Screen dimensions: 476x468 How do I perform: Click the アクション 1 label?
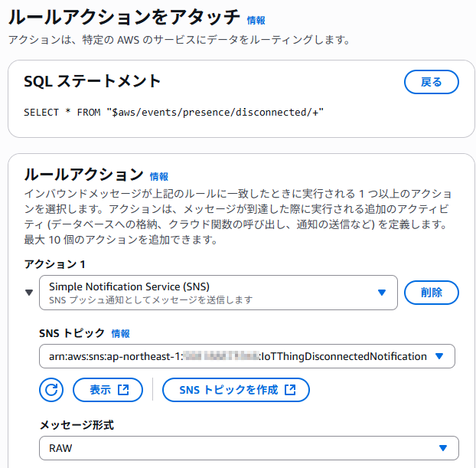click(54, 264)
